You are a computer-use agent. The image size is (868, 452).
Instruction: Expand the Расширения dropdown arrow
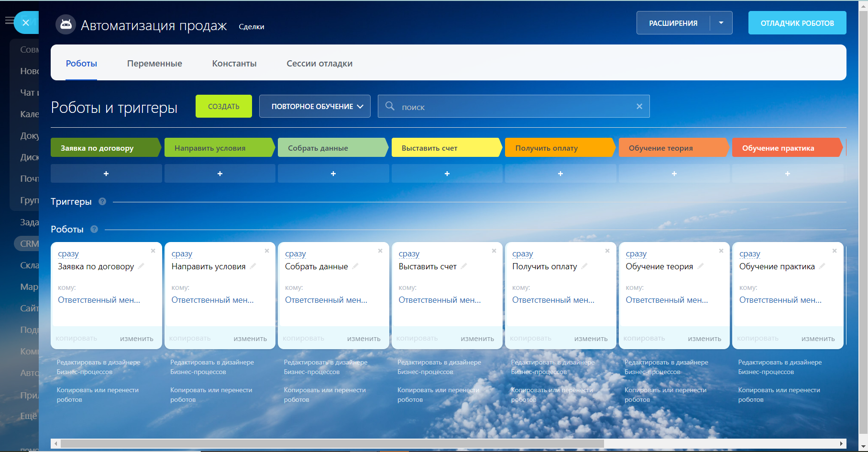tap(721, 23)
